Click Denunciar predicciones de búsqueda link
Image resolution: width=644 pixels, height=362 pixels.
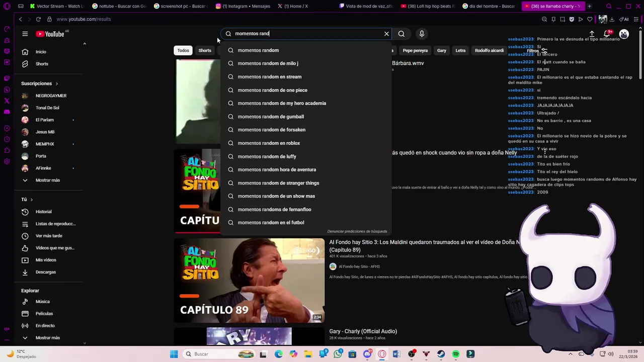click(357, 231)
